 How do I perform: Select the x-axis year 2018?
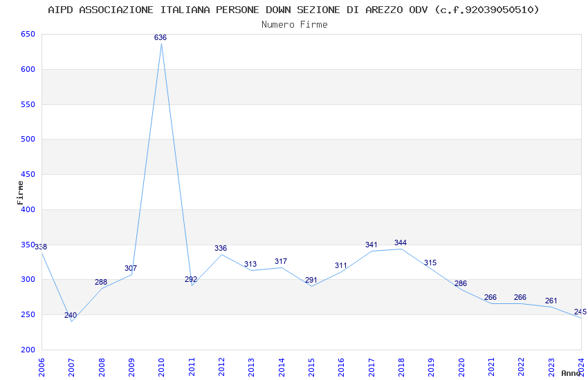pos(401,367)
